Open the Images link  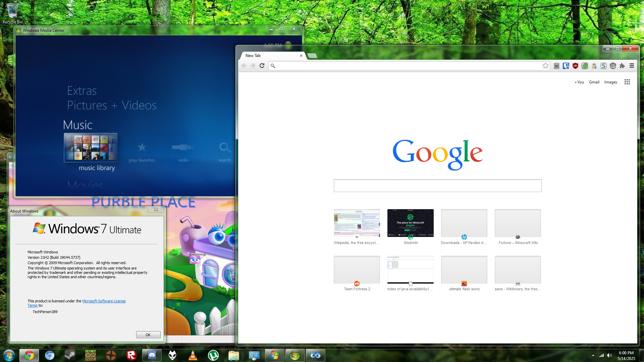pyautogui.click(x=610, y=82)
